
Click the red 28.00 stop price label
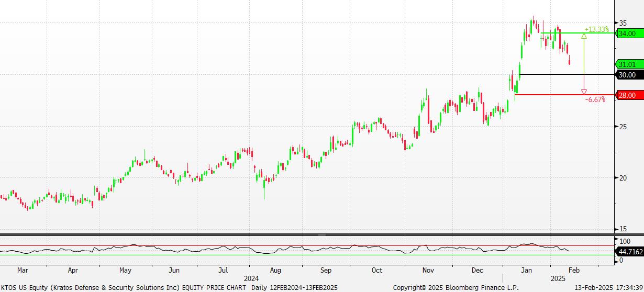(629, 95)
